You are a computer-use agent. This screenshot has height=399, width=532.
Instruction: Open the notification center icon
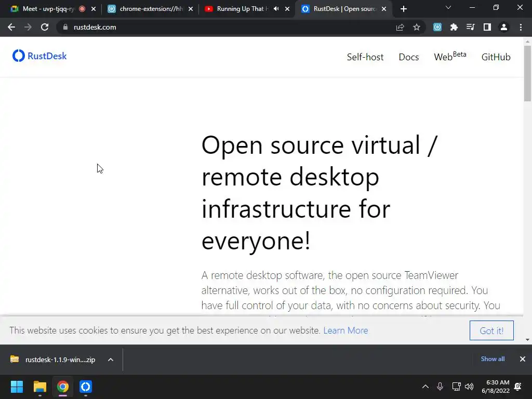pos(518,387)
